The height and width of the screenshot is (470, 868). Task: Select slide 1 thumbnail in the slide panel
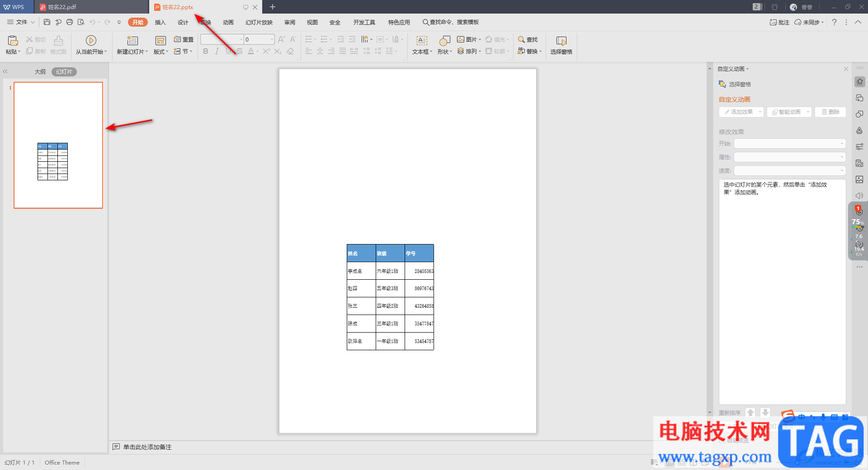(x=58, y=145)
